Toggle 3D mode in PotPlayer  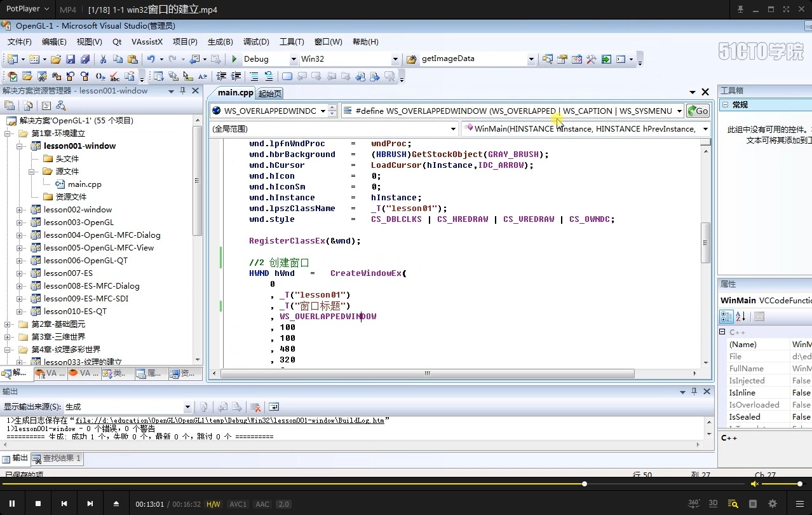713,504
